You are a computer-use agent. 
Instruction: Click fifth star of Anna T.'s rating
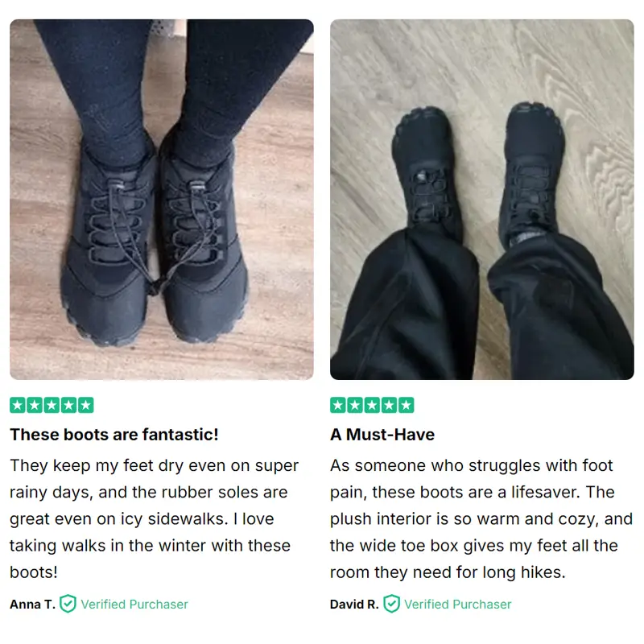(x=86, y=406)
